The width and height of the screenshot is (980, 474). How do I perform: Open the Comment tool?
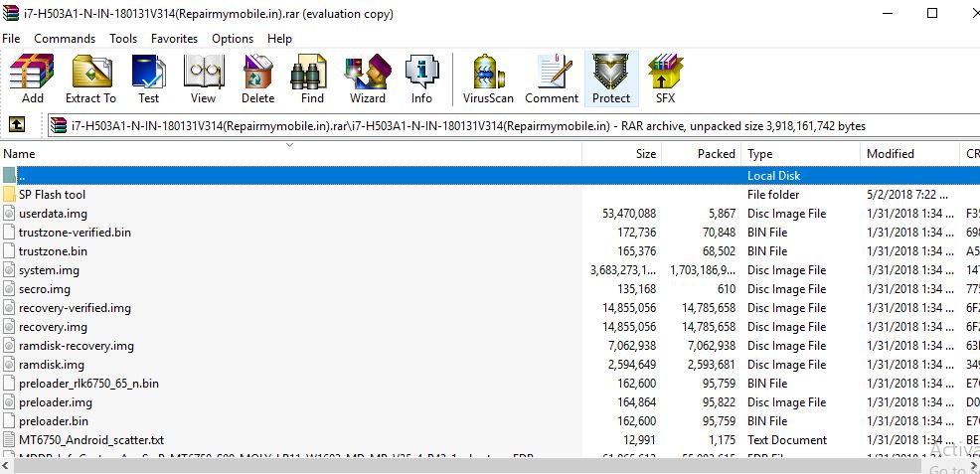552,79
